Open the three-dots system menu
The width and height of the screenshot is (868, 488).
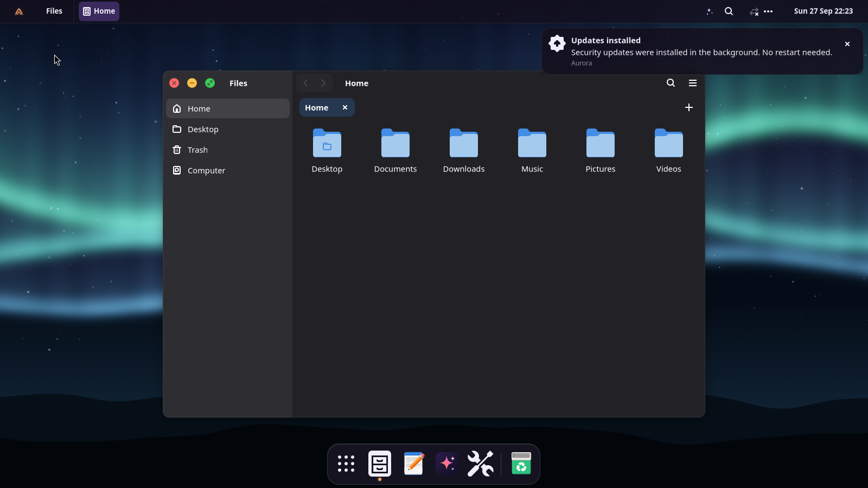(768, 11)
